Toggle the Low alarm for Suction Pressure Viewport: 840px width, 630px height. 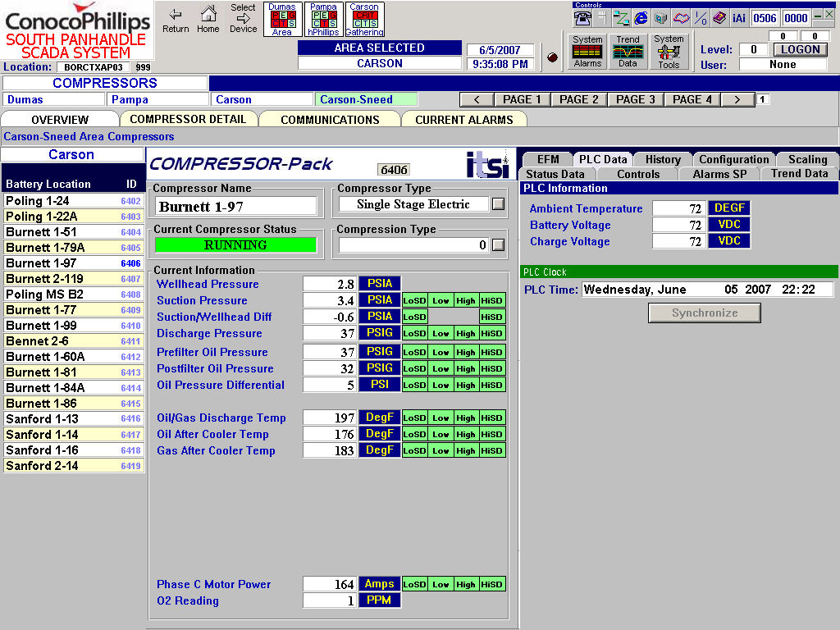coord(441,300)
